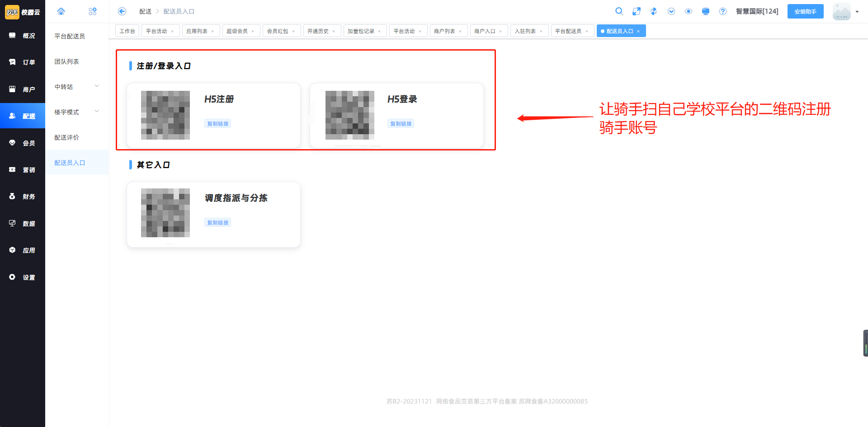868x427 pixels.
Task: Click the 智慧国际[124] account name
Action: pos(757,11)
